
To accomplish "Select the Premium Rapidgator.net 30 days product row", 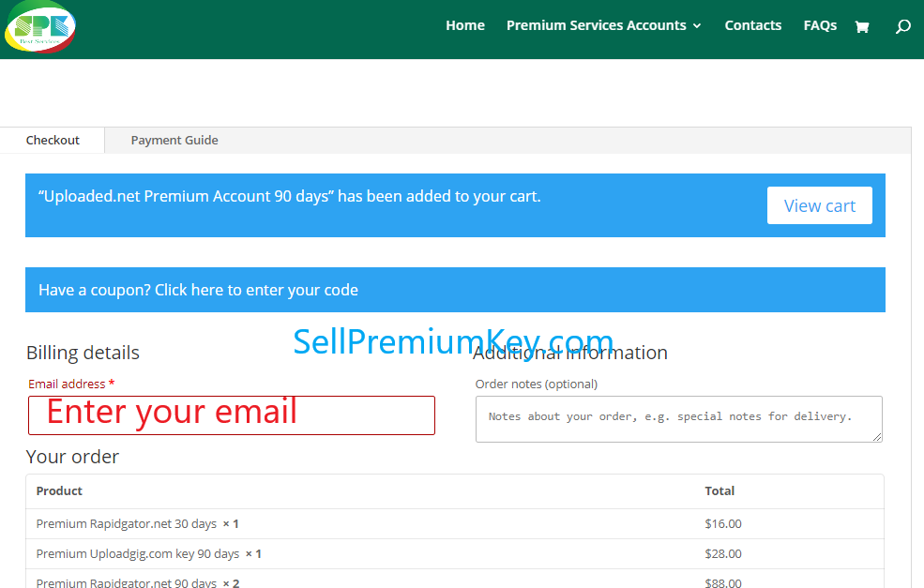I will 133,523.
